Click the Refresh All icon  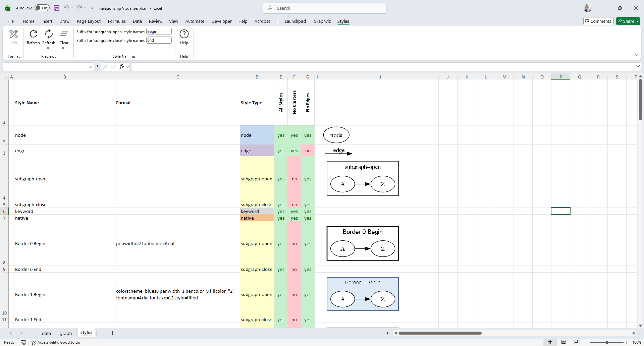coord(49,34)
